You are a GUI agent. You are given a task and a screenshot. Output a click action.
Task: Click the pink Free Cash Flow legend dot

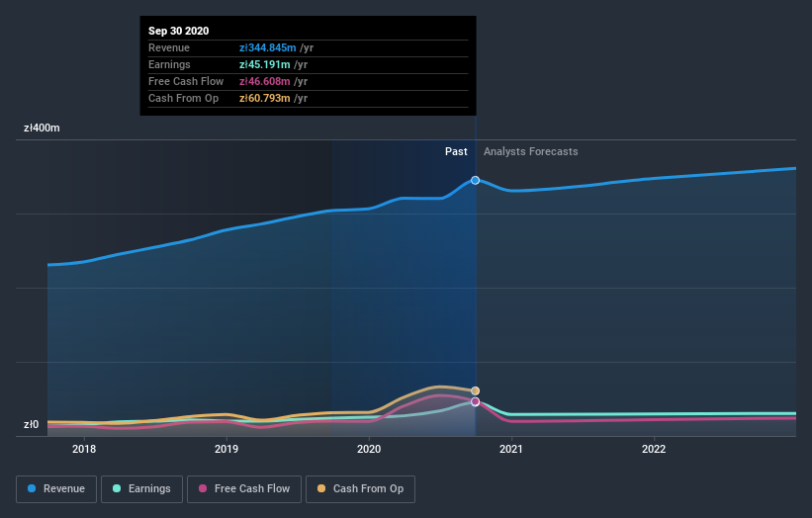[203, 488]
